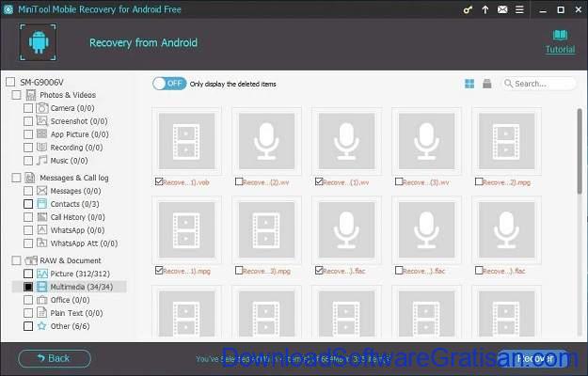This screenshot has width=588, height=376.
Task: Click the key register icon
Action: 468,9
